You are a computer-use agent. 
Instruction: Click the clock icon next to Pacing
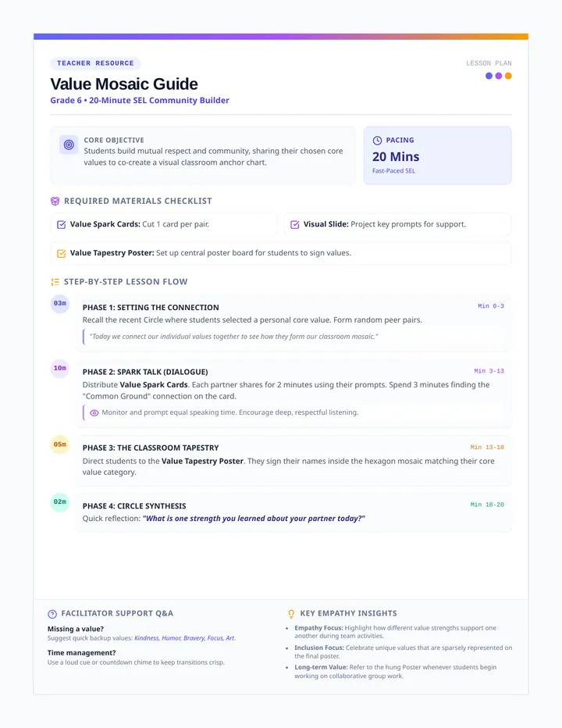pyautogui.click(x=377, y=141)
